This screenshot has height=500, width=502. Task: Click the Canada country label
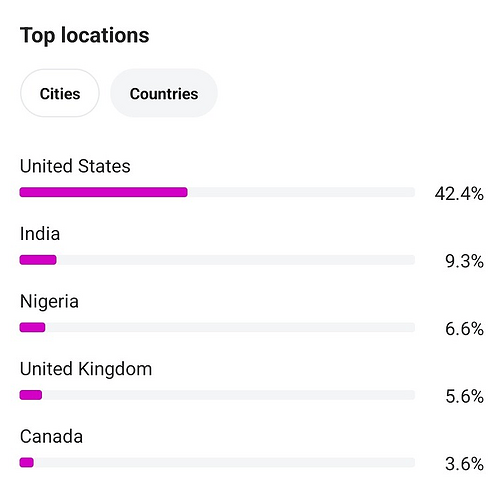tap(51, 437)
